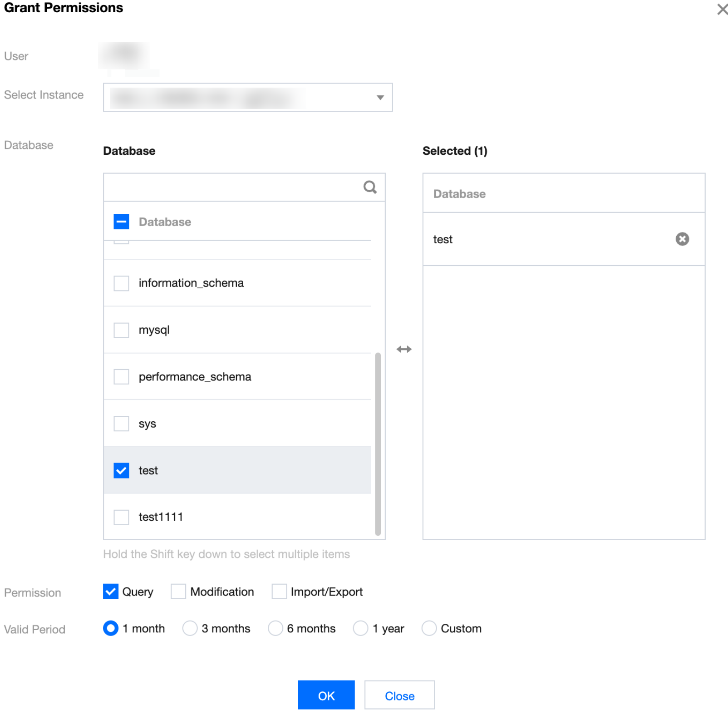Check the test1111 database checkbox
728x710 pixels.
point(121,517)
